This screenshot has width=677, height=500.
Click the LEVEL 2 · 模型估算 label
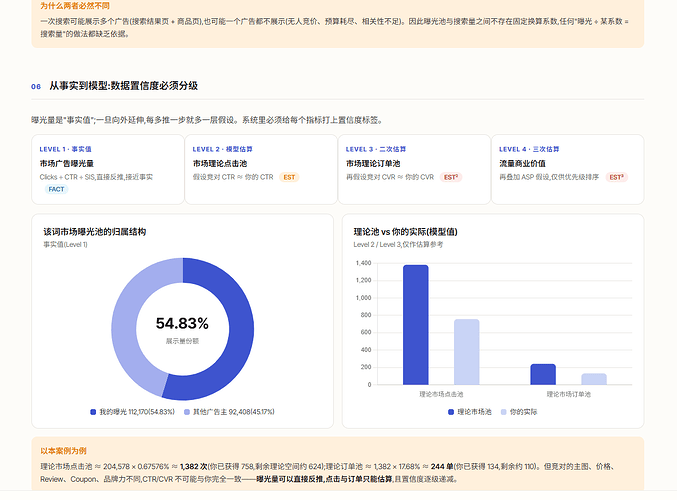tap(222, 149)
